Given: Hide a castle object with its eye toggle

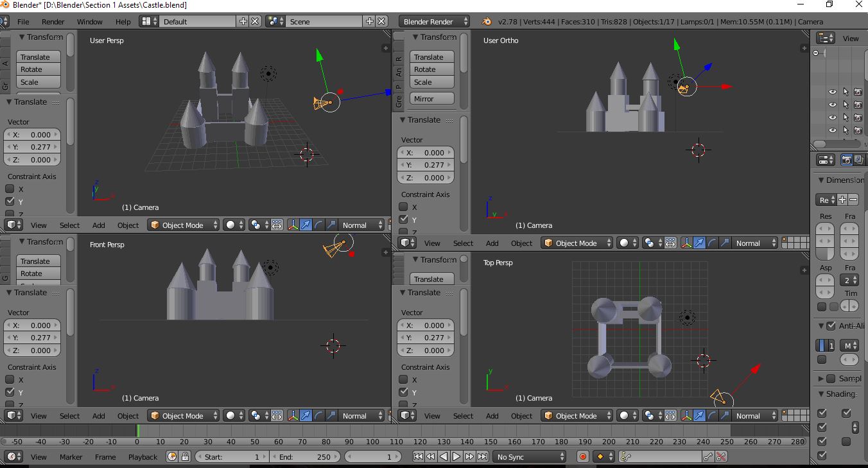Looking at the screenshot, I should pyautogui.click(x=833, y=92).
